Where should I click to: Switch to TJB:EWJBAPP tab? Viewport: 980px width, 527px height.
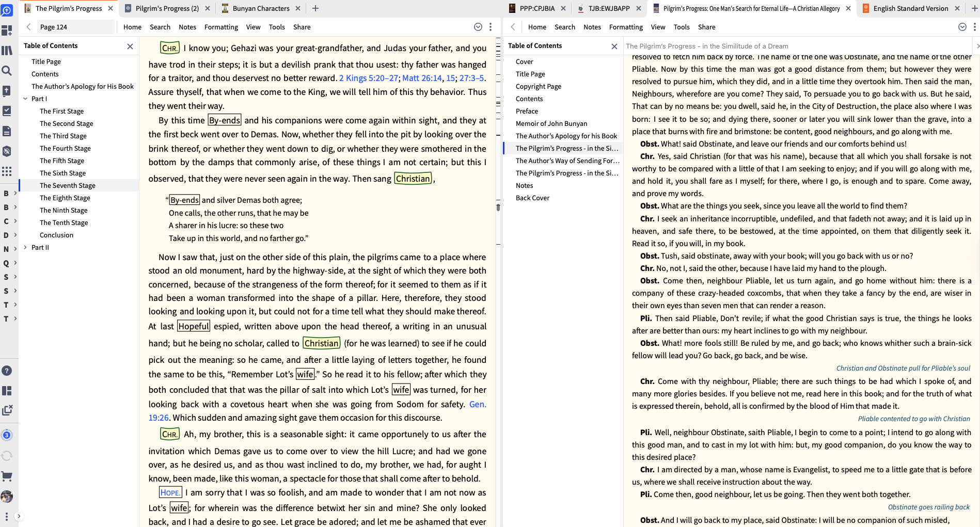pos(609,8)
